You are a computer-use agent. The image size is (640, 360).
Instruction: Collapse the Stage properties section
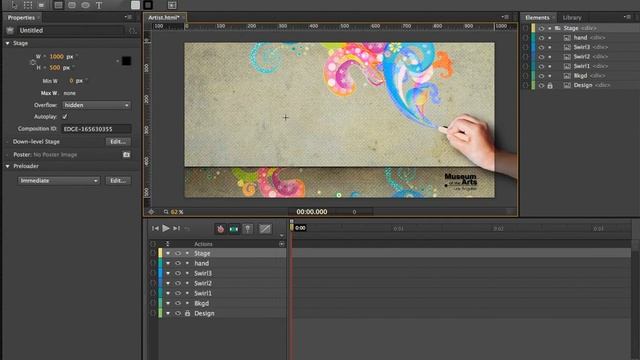pyautogui.click(x=7, y=43)
